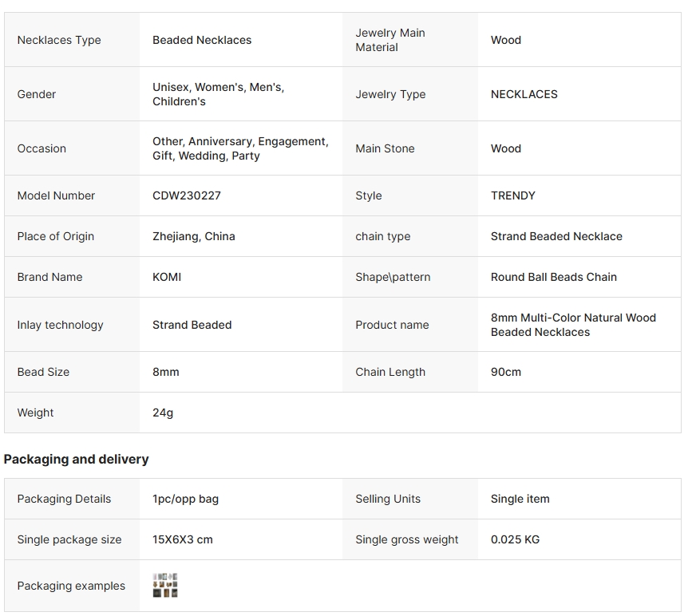Viewport: 696px width, 616px height.
Task: Click the Strand Beaded Necklace chain type value
Action: point(556,236)
